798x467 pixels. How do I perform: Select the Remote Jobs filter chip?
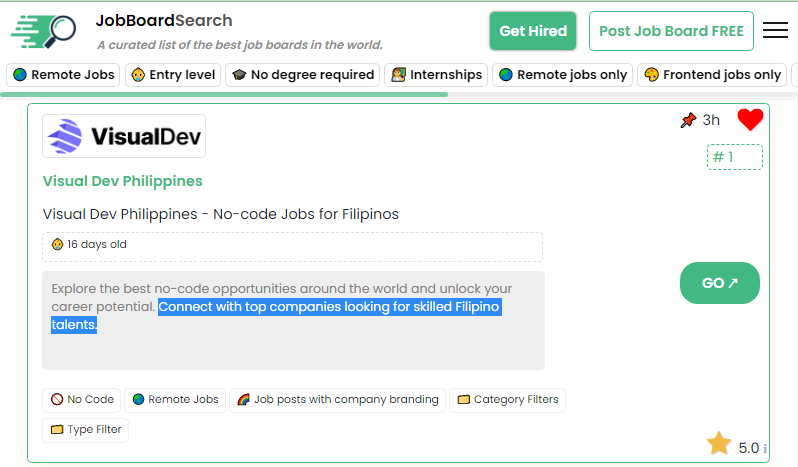63,75
